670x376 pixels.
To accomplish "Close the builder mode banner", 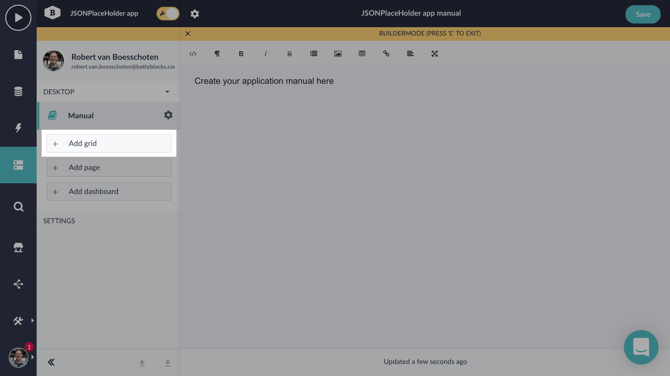I will 188,33.
